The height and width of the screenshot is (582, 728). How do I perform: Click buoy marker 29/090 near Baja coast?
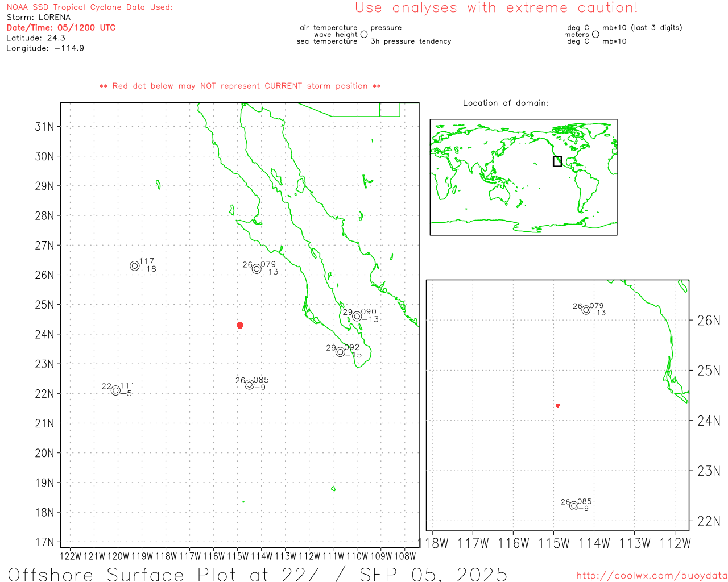tap(357, 317)
